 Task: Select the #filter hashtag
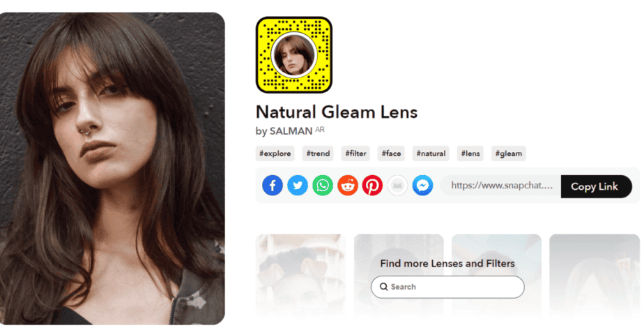click(355, 154)
